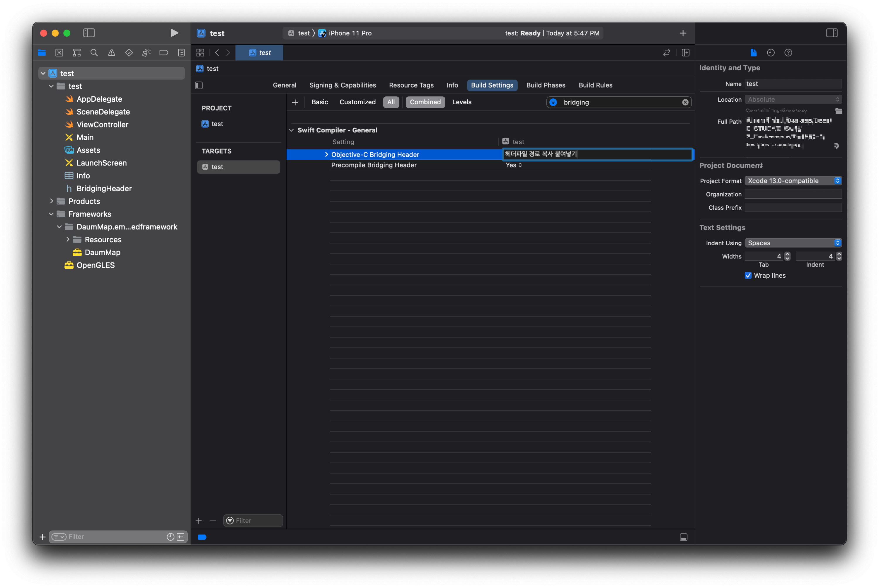Image resolution: width=879 pixels, height=588 pixels.
Task: Click the Run play button
Action: click(x=174, y=33)
